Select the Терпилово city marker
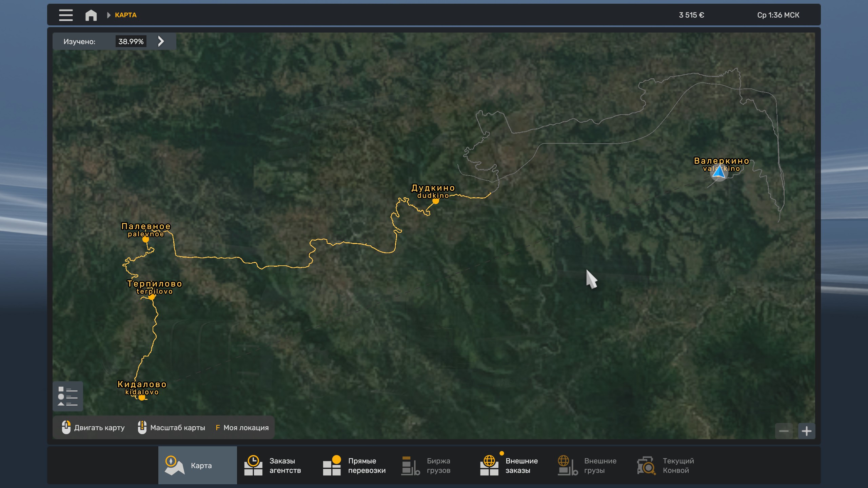 152,297
